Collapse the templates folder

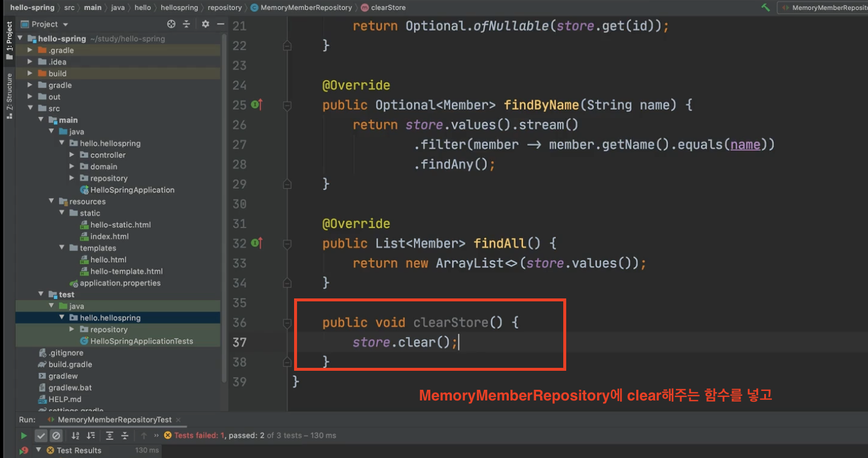(62, 248)
